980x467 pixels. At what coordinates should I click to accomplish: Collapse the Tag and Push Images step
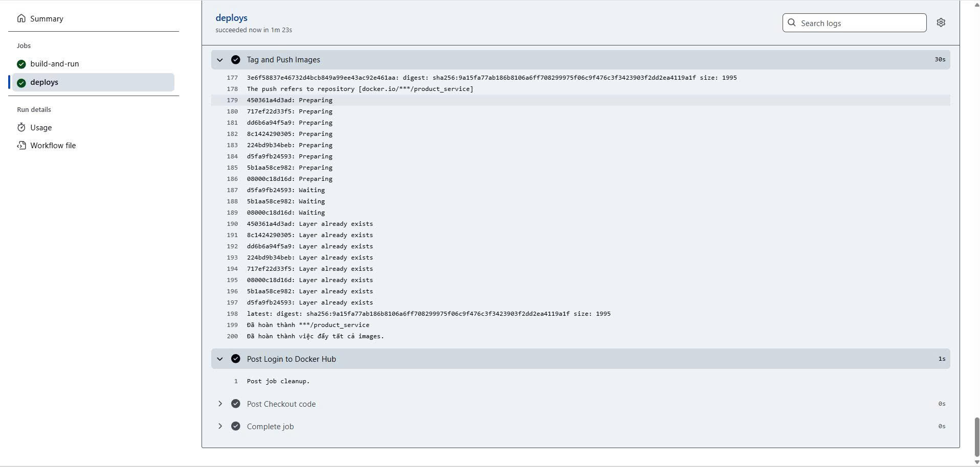point(220,60)
